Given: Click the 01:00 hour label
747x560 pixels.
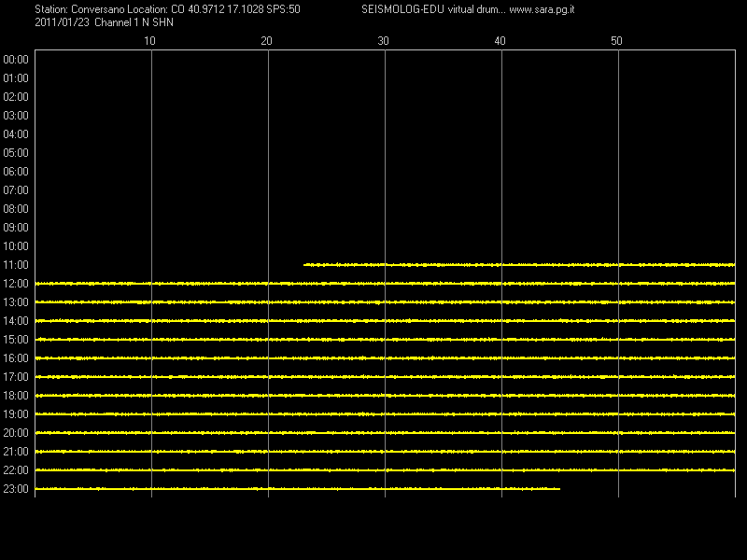Looking at the screenshot, I should point(16,78).
